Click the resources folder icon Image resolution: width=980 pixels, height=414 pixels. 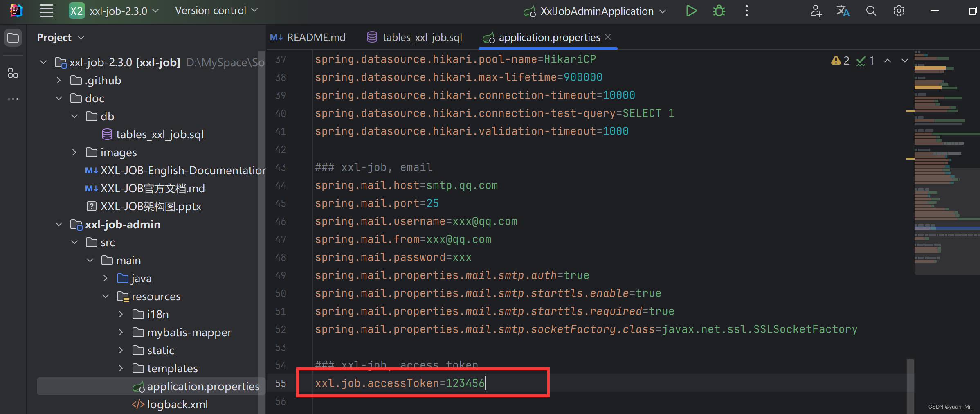pos(123,296)
